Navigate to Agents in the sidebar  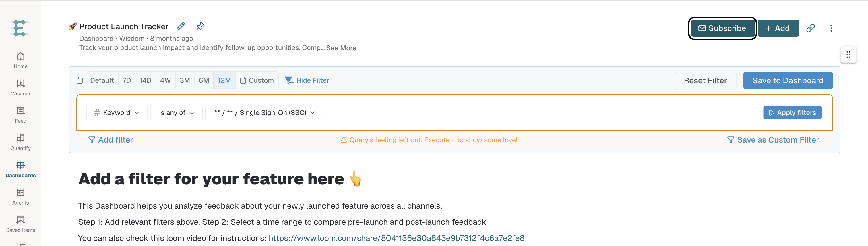coord(21,197)
